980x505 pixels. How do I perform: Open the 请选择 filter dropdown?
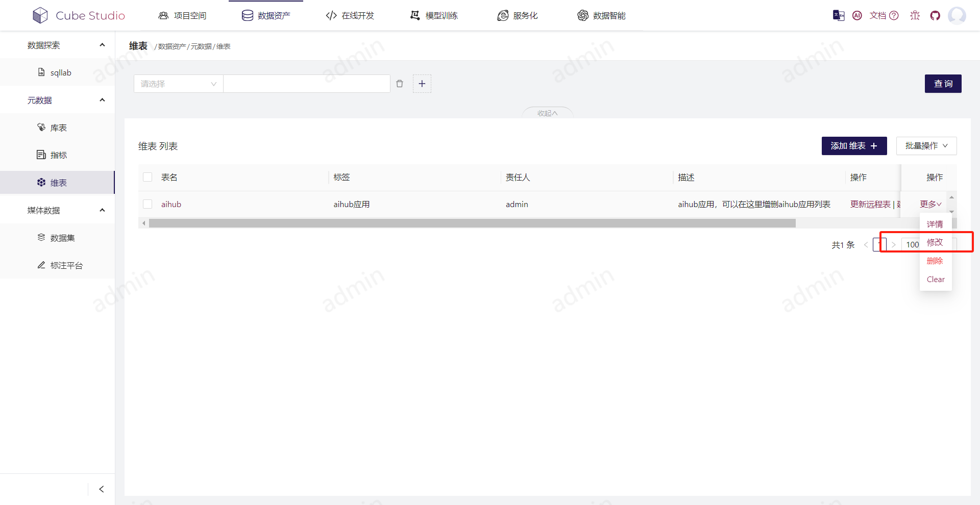(178, 84)
